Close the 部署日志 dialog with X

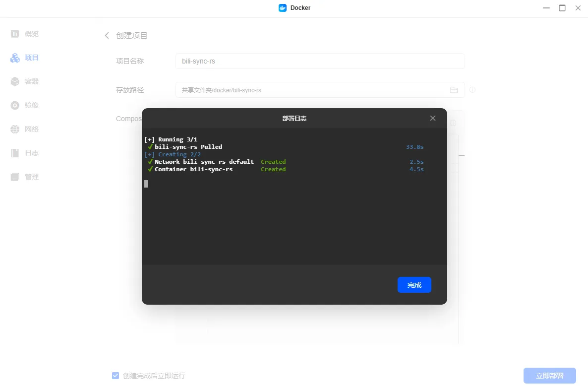tap(432, 118)
